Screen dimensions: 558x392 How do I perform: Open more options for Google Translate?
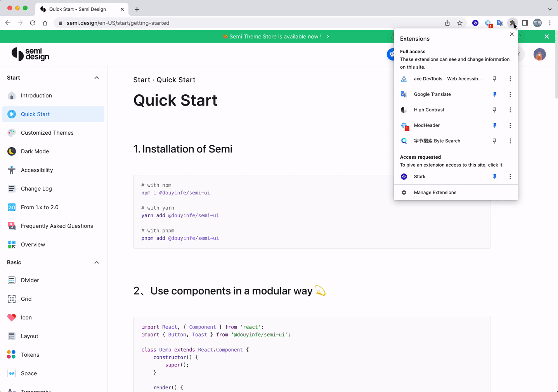pyautogui.click(x=510, y=94)
